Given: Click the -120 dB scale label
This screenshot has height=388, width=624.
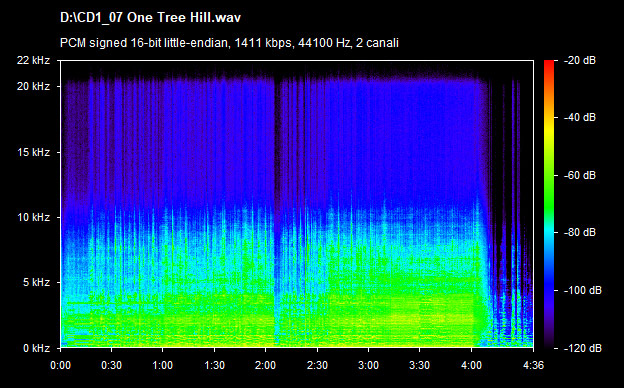Looking at the screenshot, I should 583,348.
